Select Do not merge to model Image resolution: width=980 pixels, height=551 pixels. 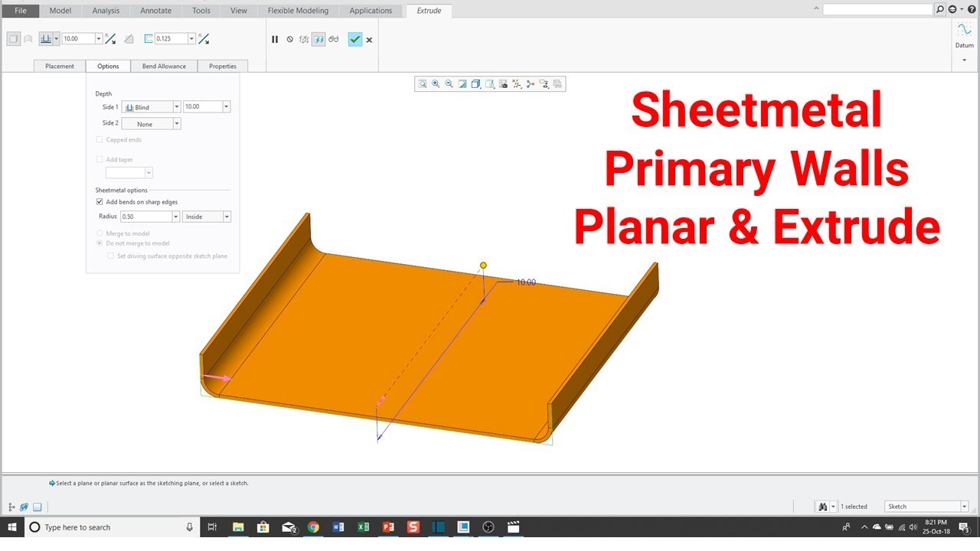(x=100, y=243)
